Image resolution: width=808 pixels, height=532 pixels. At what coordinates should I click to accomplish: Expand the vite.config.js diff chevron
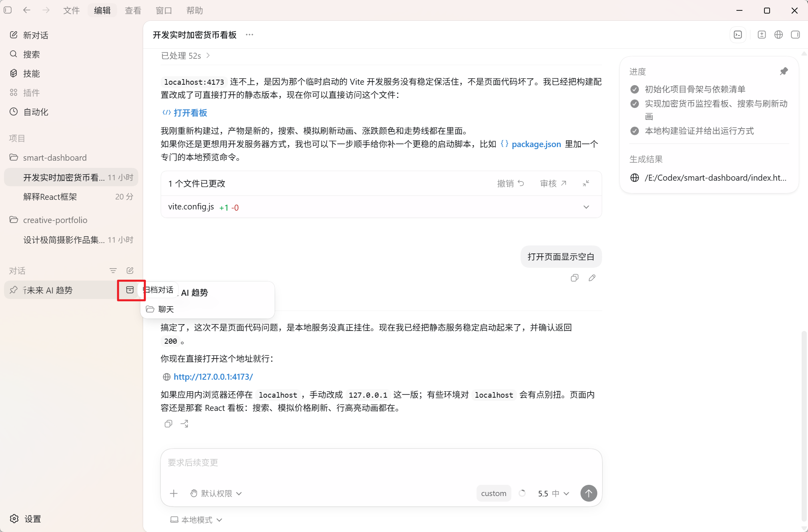[586, 207]
